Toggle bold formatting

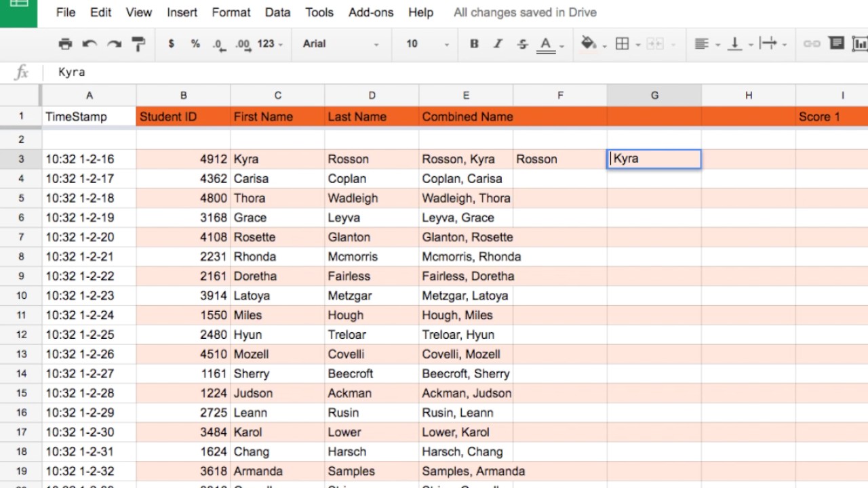pyautogui.click(x=474, y=44)
